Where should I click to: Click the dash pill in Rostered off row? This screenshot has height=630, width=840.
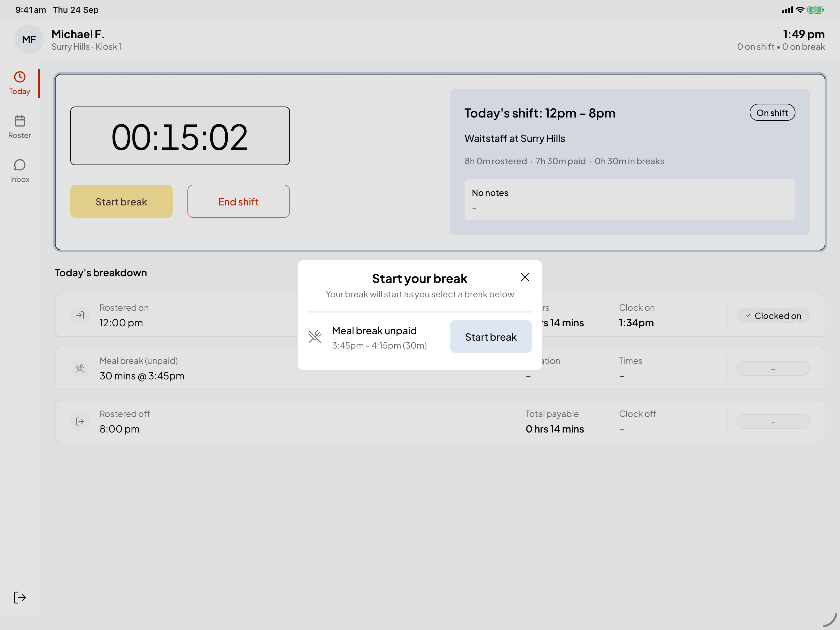(773, 422)
